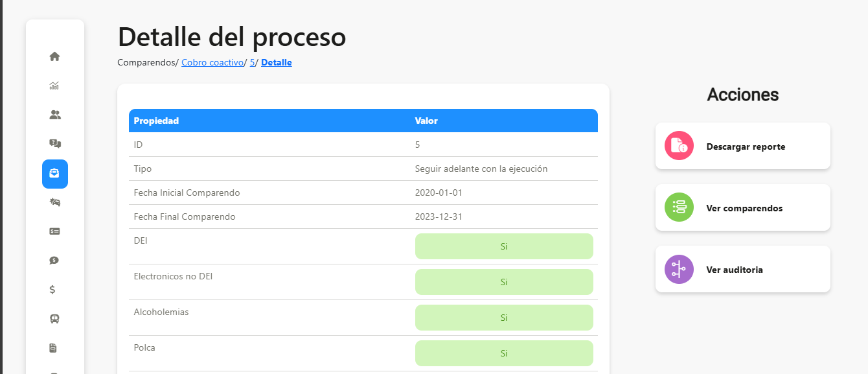Screen dimensions: 868x374
Task: Open the bus sidebar icon
Action: (54, 319)
